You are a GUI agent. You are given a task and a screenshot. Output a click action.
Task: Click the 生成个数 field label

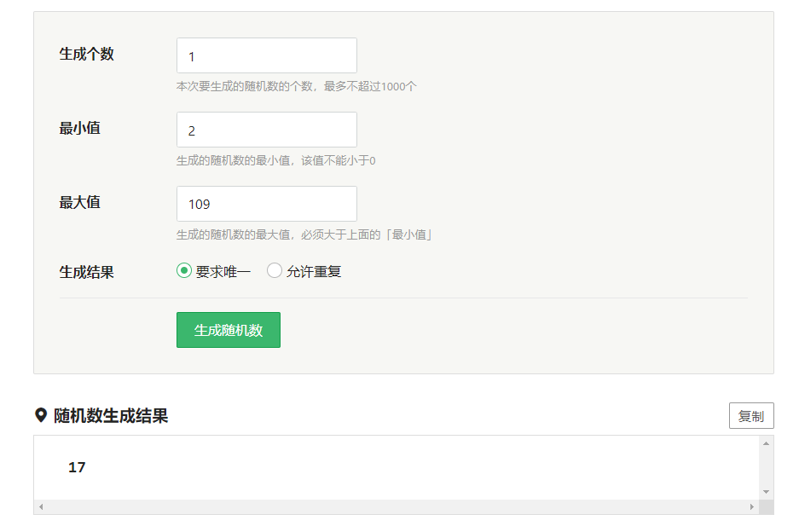(x=87, y=54)
